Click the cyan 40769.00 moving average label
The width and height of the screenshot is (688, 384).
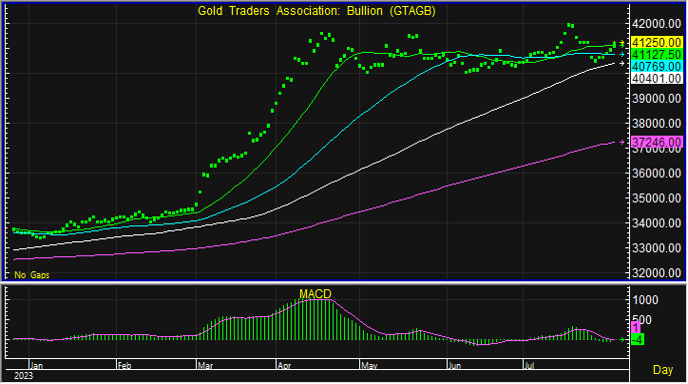657,66
